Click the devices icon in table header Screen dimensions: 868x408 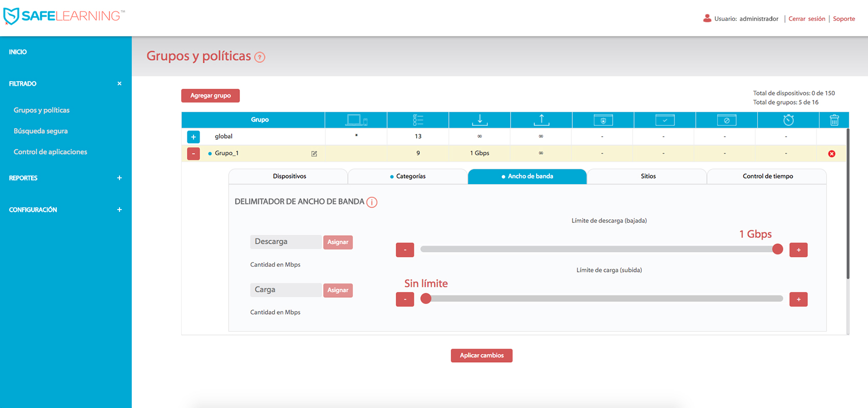pos(356,120)
